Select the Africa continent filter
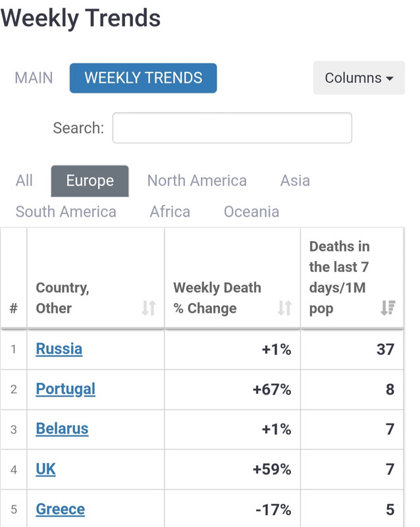The height and width of the screenshot is (527, 420). pos(170,211)
